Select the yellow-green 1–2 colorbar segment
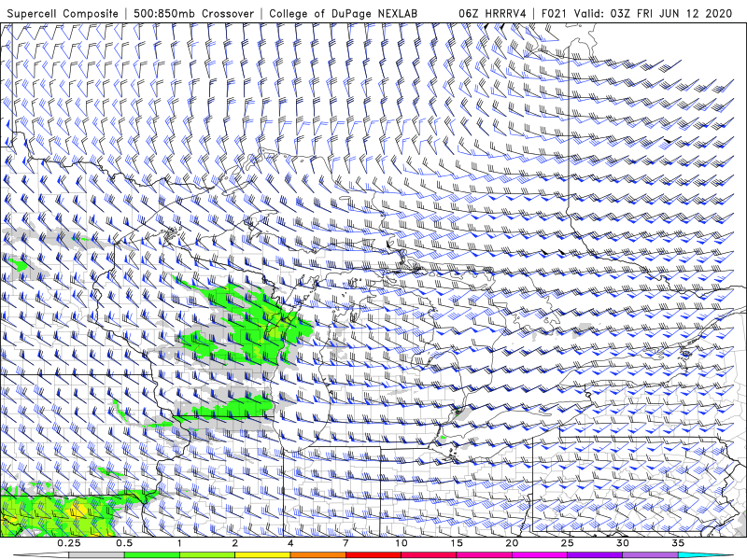 point(207,555)
